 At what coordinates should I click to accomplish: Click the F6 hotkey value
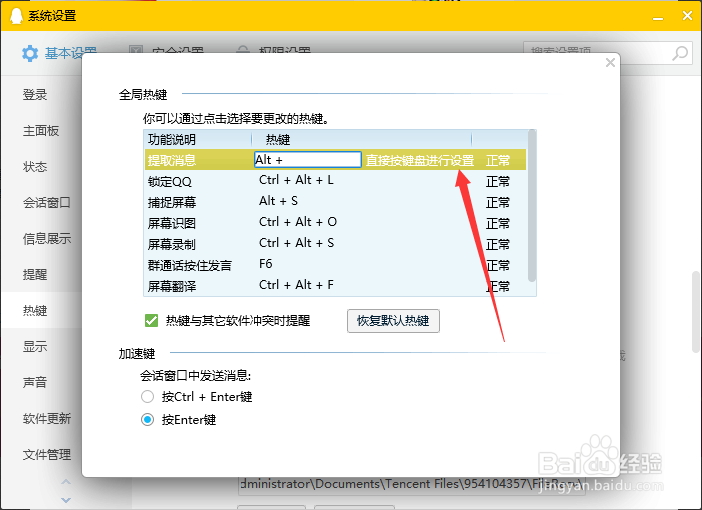(x=265, y=264)
